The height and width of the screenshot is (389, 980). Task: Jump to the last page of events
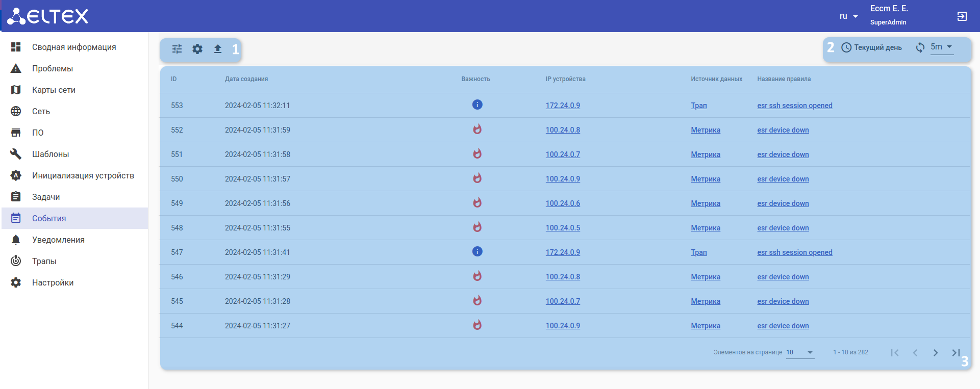(x=956, y=353)
